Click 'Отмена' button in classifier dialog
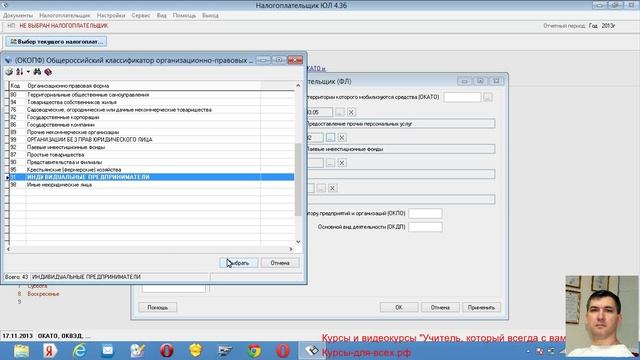The height and width of the screenshot is (360, 640). (280, 263)
